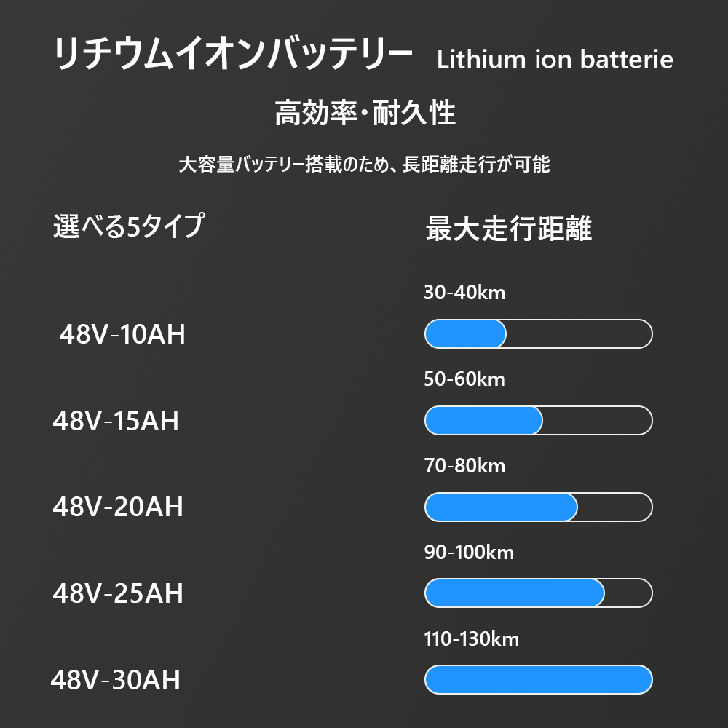Click the 選べる5タイプ column heading

tap(129, 226)
